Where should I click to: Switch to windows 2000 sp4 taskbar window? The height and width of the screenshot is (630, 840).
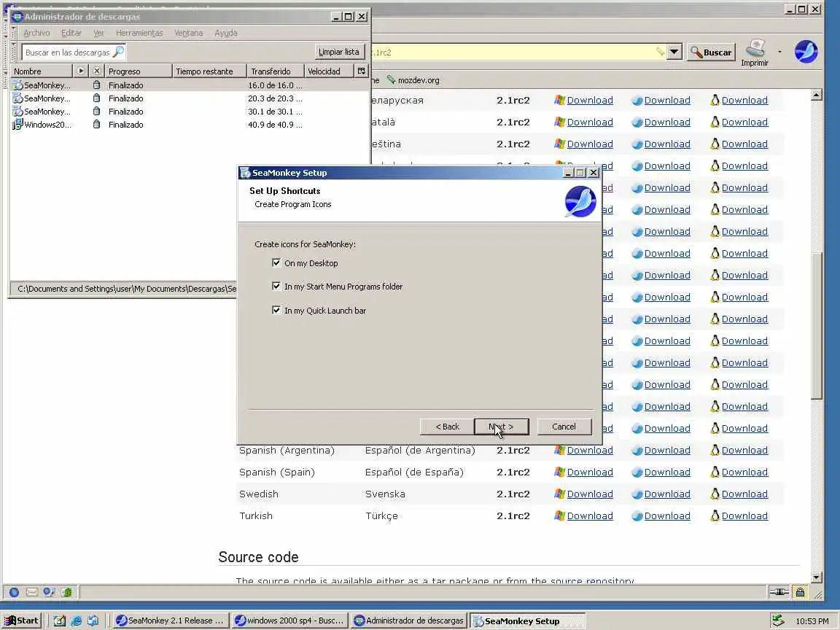click(289, 621)
